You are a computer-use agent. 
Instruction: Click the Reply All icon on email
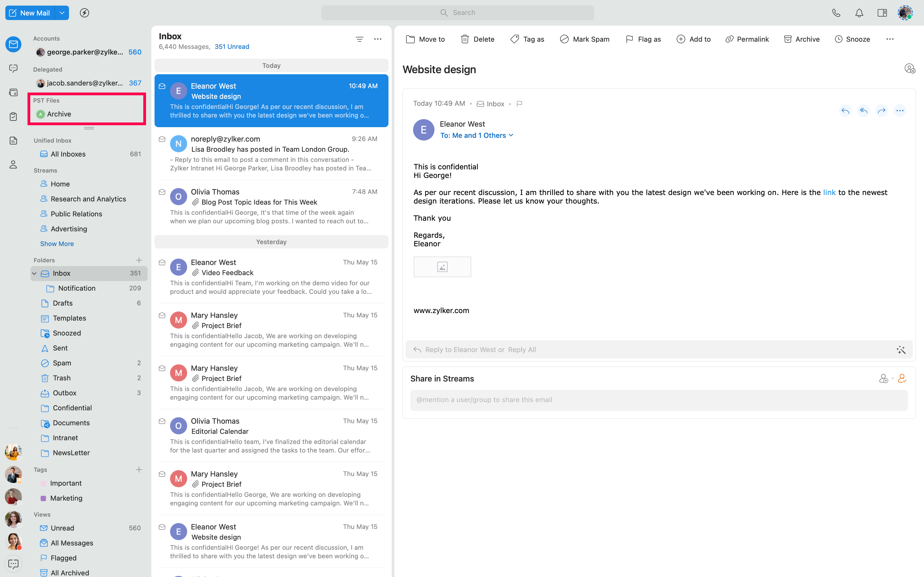point(863,111)
